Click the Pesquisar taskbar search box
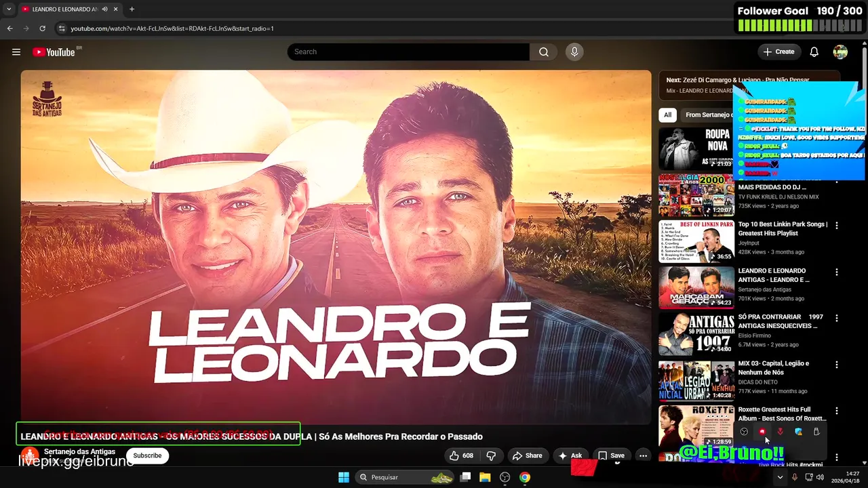868x488 pixels. 406,477
